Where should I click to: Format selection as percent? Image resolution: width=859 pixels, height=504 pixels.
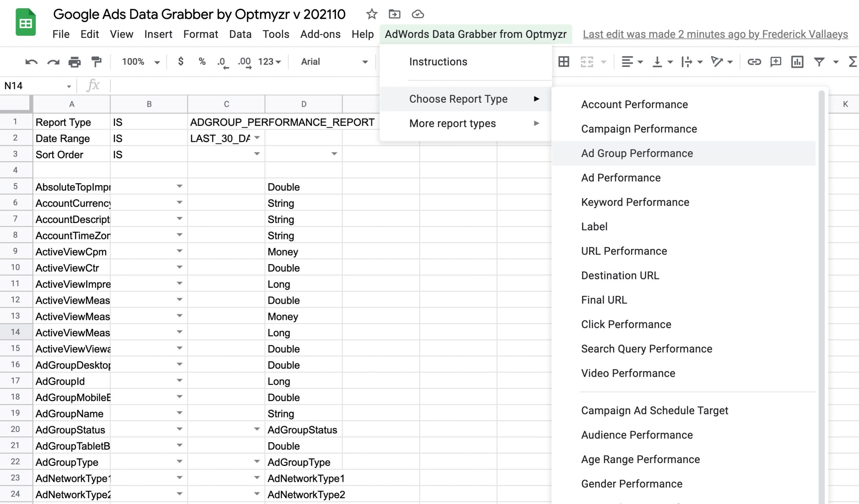[x=201, y=62]
